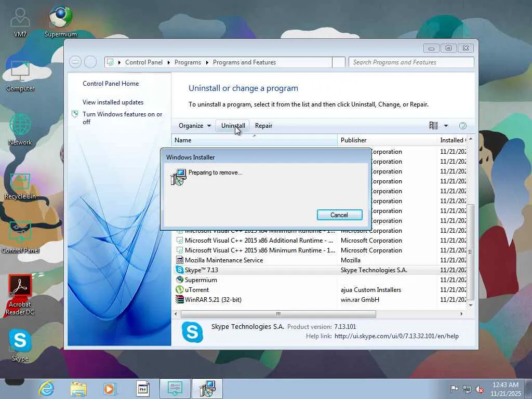
Task: Click the scroll up arrow of the list
Action: click(471, 139)
